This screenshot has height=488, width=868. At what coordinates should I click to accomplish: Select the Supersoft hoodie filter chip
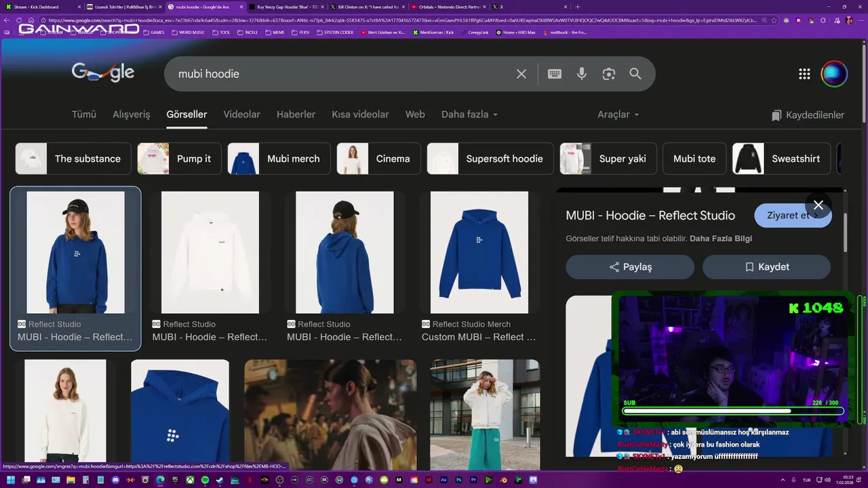(490, 159)
